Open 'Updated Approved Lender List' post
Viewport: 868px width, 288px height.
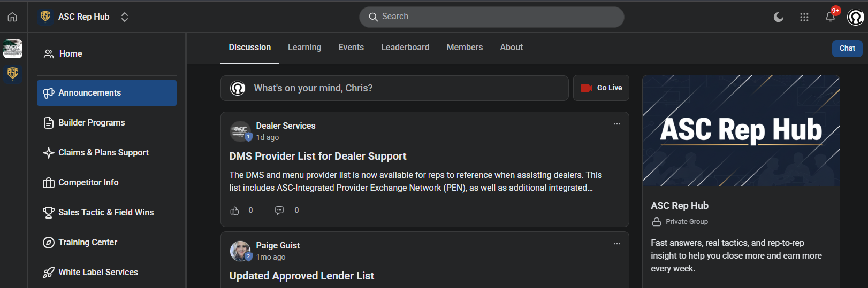pos(302,276)
